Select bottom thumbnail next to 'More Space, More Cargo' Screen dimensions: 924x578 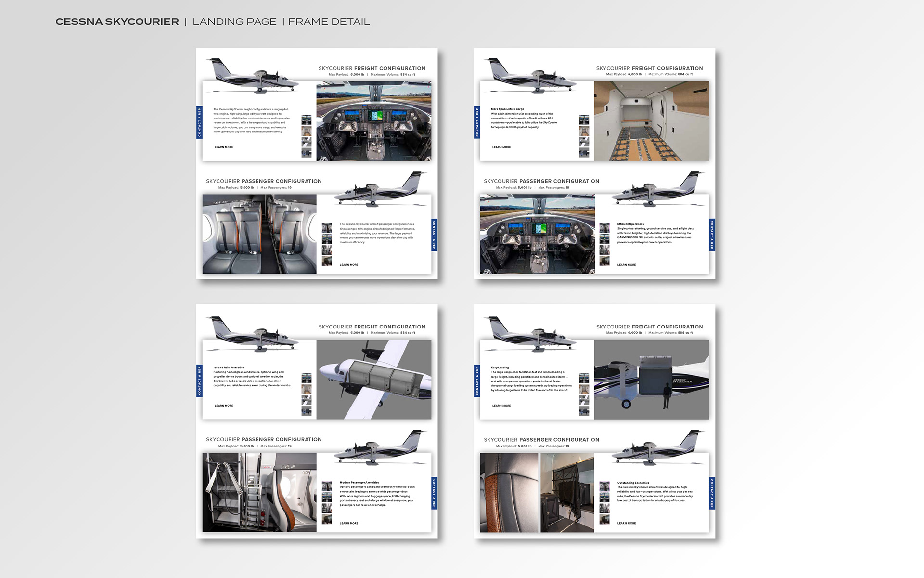584,153
